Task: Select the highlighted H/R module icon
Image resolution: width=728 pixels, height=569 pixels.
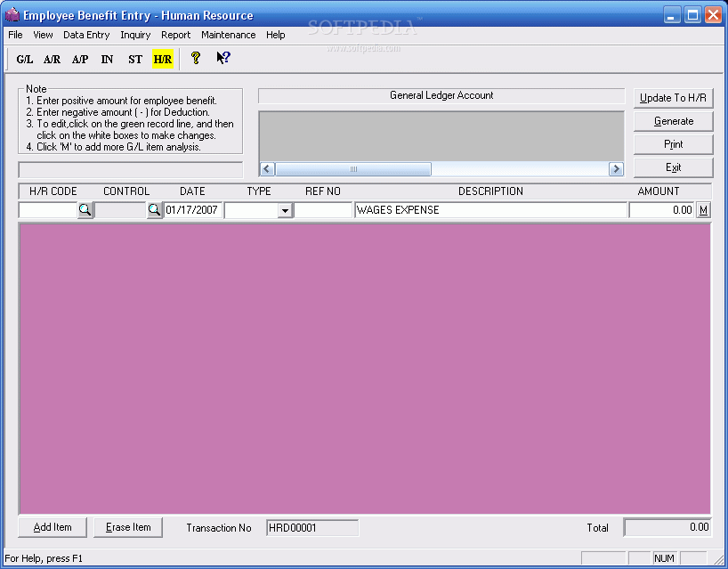Action: (163, 59)
